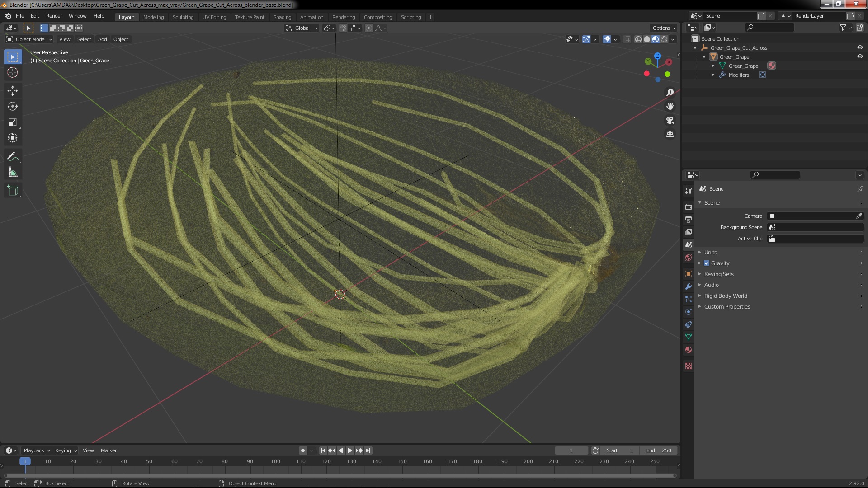Toggle X-ray mode
Image resolution: width=868 pixels, height=488 pixels.
coord(627,39)
